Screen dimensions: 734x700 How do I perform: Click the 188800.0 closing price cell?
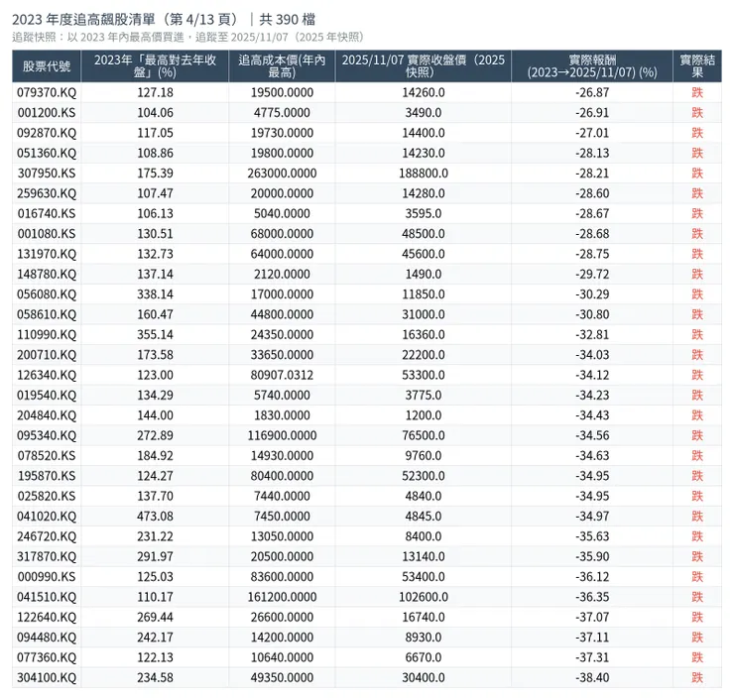[424, 174]
